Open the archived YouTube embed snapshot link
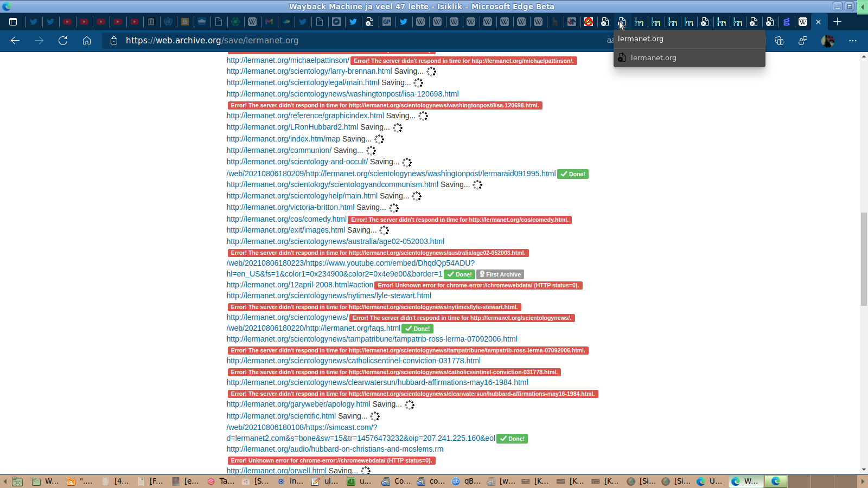 [350, 268]
